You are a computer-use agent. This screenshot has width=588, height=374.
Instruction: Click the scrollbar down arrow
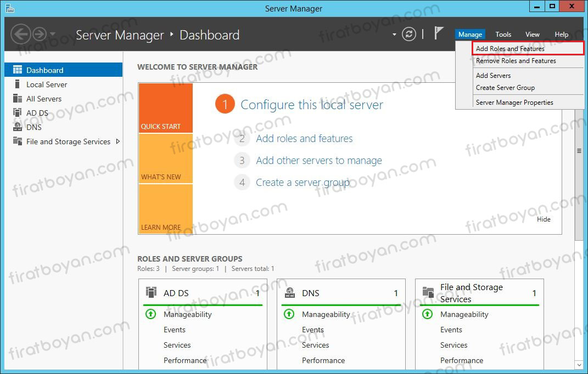[579, 364]
